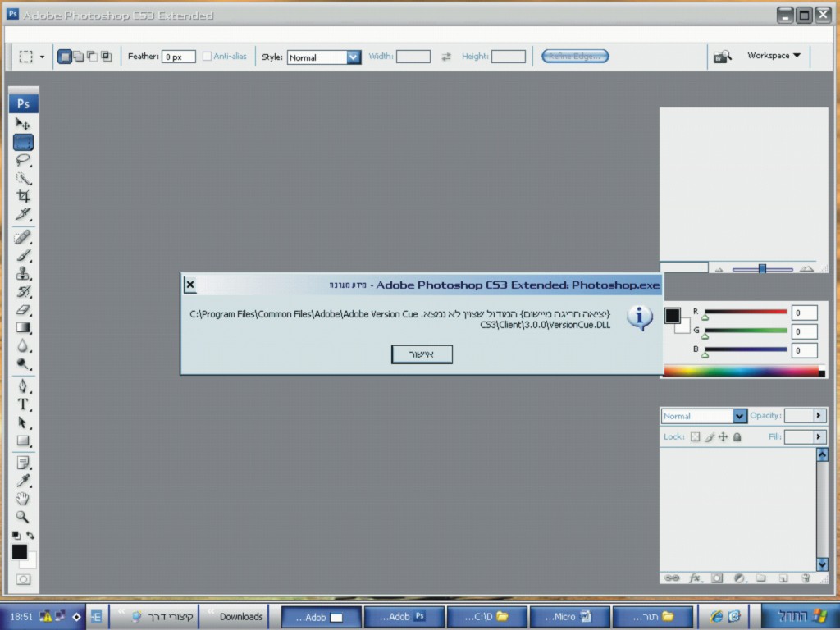Select the Rectangular Marquee tool in toolbox

pos(23,142)
